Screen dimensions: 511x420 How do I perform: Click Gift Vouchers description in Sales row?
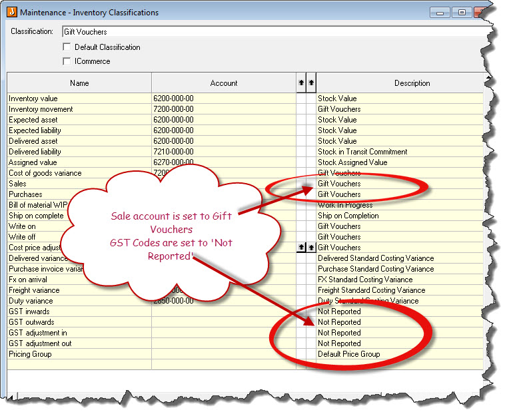click(x=339, y=184)
